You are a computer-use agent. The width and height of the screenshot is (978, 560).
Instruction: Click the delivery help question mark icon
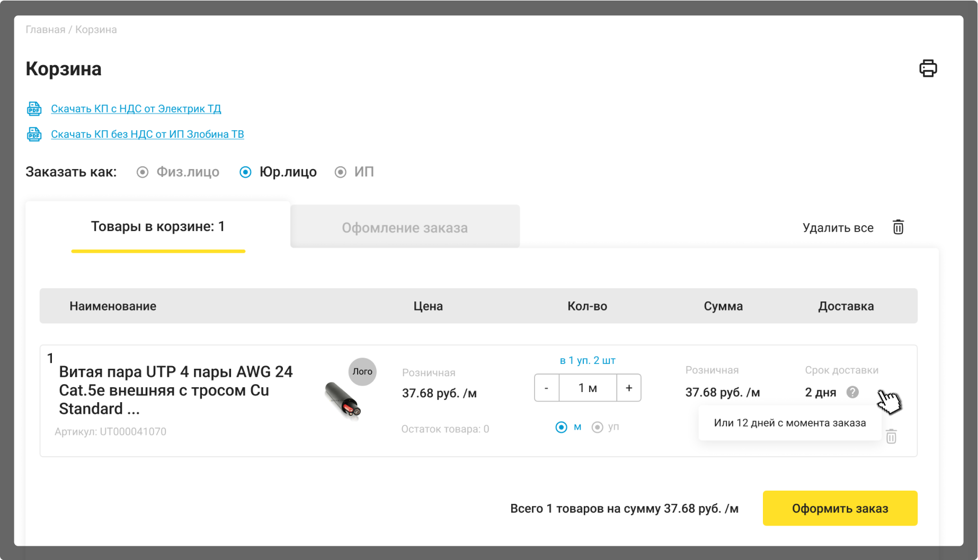(x=852, y=392)
